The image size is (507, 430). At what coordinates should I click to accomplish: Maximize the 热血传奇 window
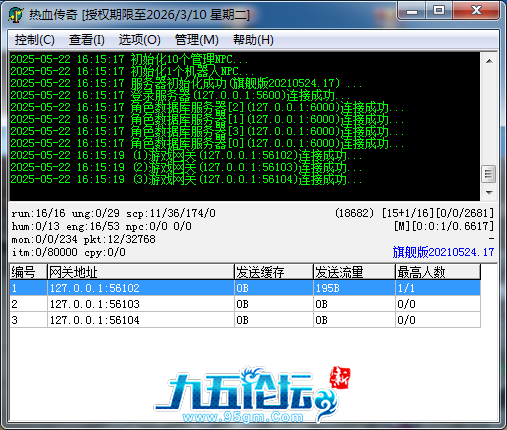coord(439,11)
